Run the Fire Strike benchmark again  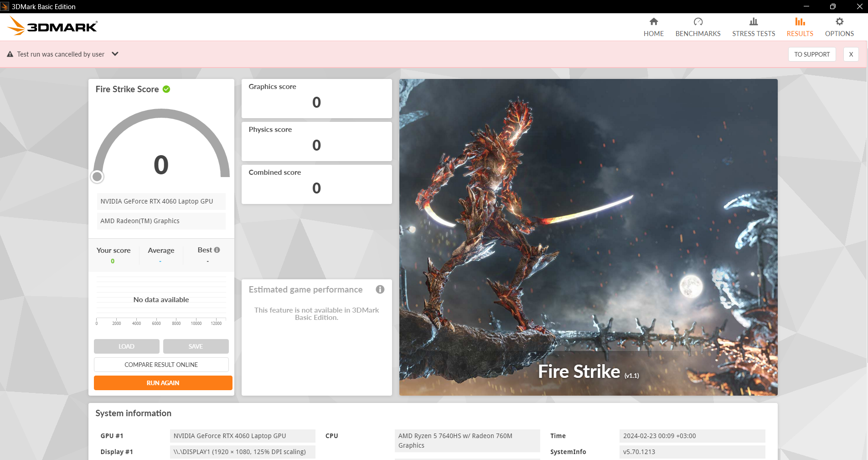click(x=163, y=383)
